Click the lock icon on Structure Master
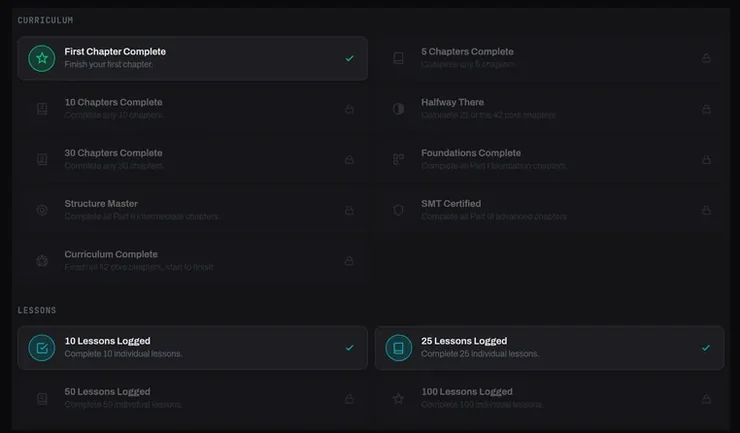Image resolution: width=740 pixels, height=433 pixels. click(x=349, y=210)
